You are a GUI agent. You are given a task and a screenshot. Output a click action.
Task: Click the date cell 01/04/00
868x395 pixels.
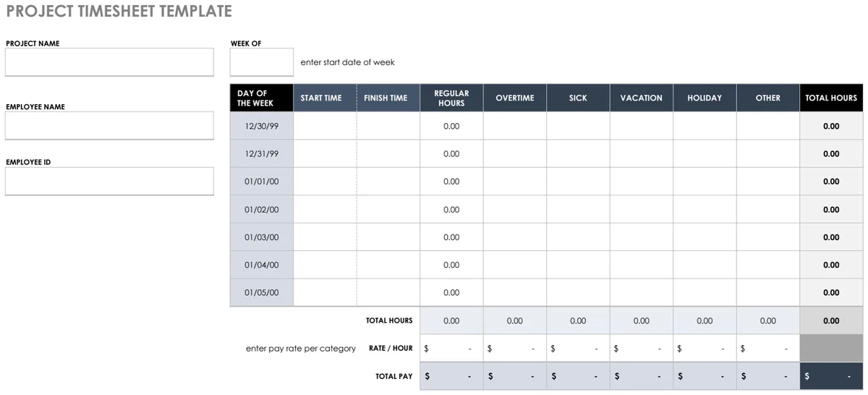tap(262, 265)
